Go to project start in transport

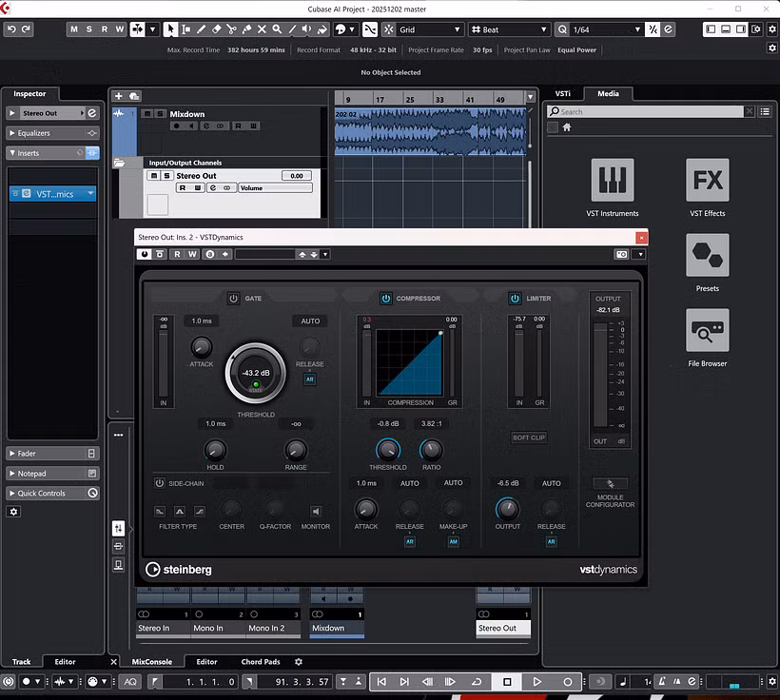tap(381, 682)
